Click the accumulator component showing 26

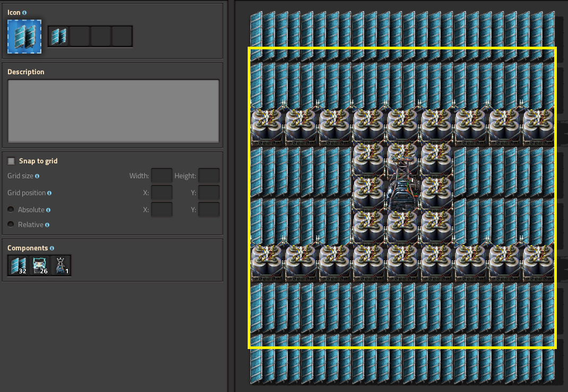[x=39, y=266]
